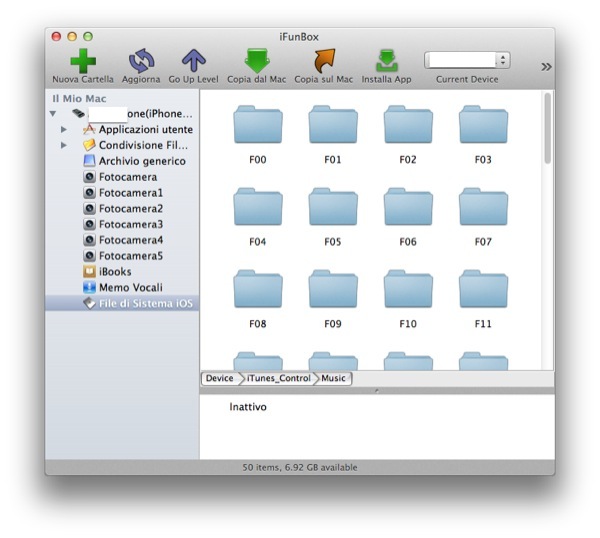Viewport: 600px width, 538px height.
Task: Select iBooks in the sidebar
Action: click(x=114, y=271)
